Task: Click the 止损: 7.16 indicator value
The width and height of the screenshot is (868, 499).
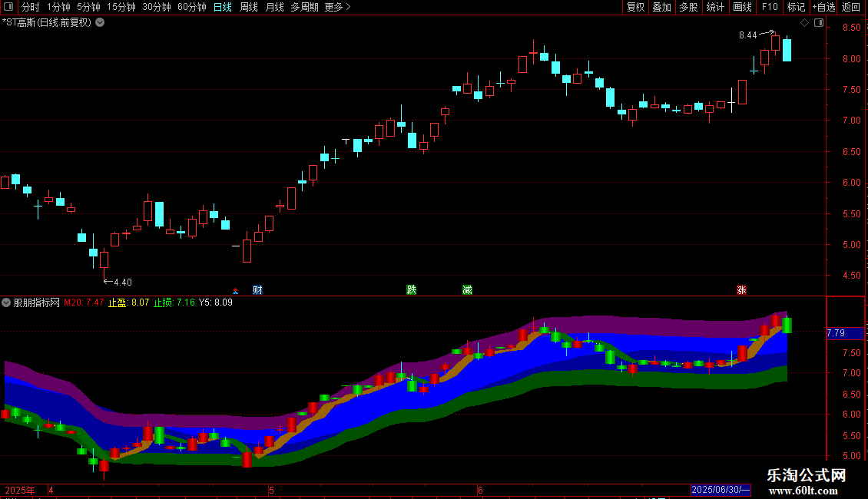Action: tap(174, 302)
